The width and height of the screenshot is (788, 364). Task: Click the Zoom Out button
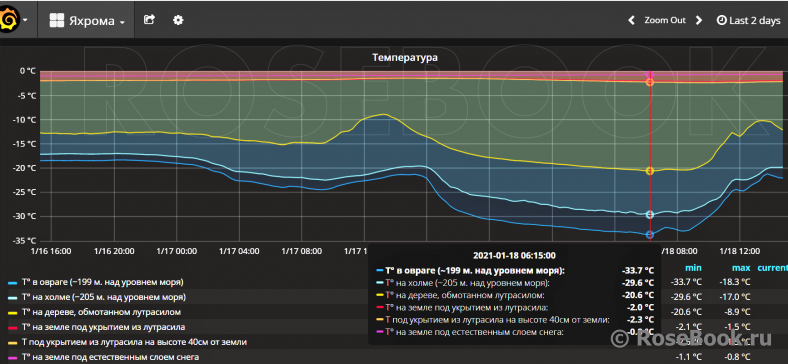[x=665, y=21]
